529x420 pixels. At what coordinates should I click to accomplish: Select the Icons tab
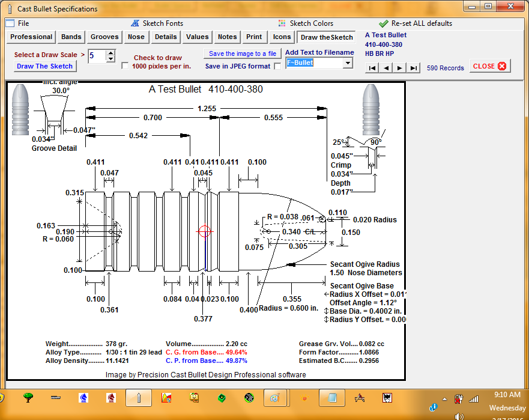(282, 37)
